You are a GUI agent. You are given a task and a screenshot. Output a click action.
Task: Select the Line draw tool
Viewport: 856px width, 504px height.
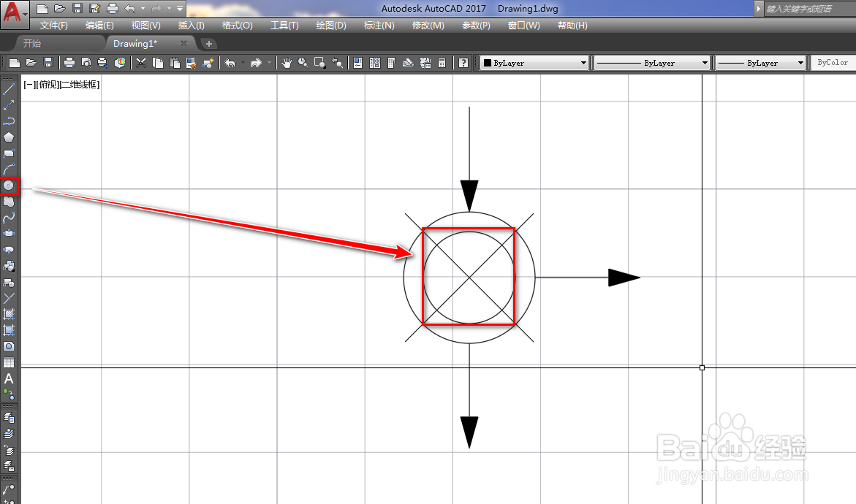point(9,89)
